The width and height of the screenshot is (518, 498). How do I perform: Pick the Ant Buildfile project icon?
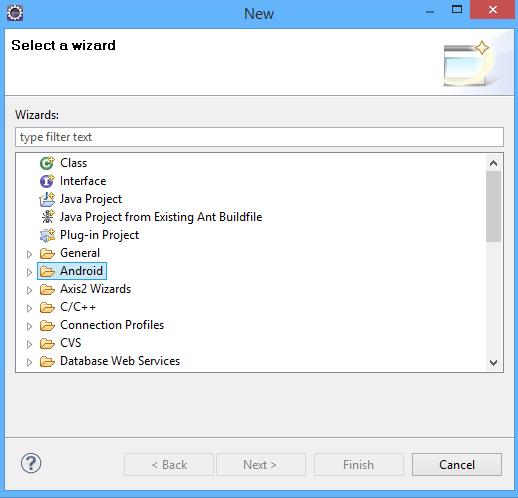tap(47, 217)
